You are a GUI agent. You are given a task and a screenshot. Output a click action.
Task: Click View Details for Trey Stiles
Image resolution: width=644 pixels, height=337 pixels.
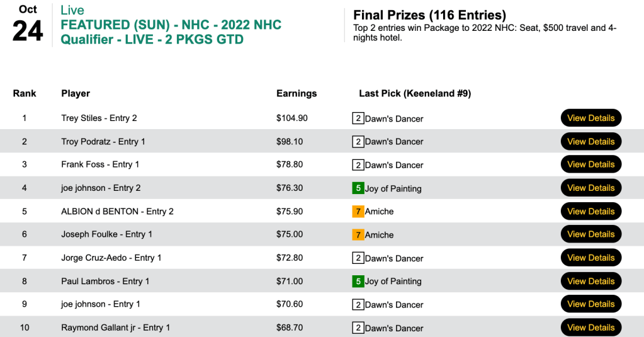(590, 118)
